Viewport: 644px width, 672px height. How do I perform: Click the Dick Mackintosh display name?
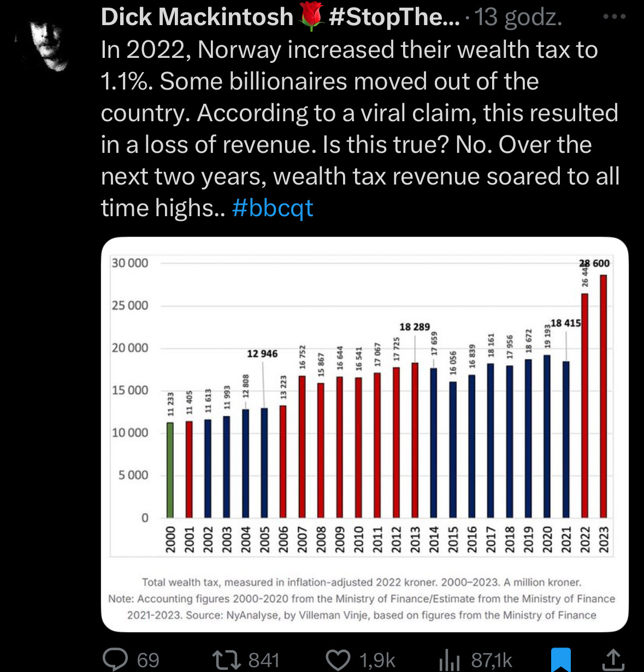(x=197, y=17)
